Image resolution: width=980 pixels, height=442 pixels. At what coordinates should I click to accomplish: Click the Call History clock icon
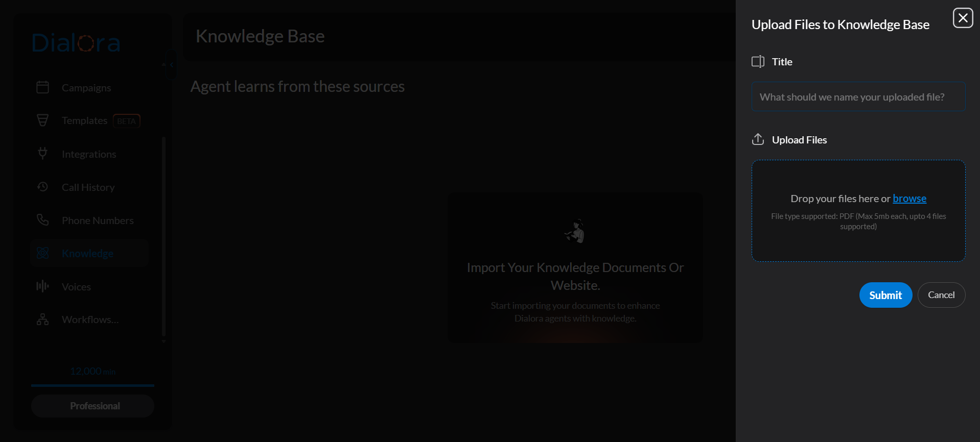tap(43, 187)
